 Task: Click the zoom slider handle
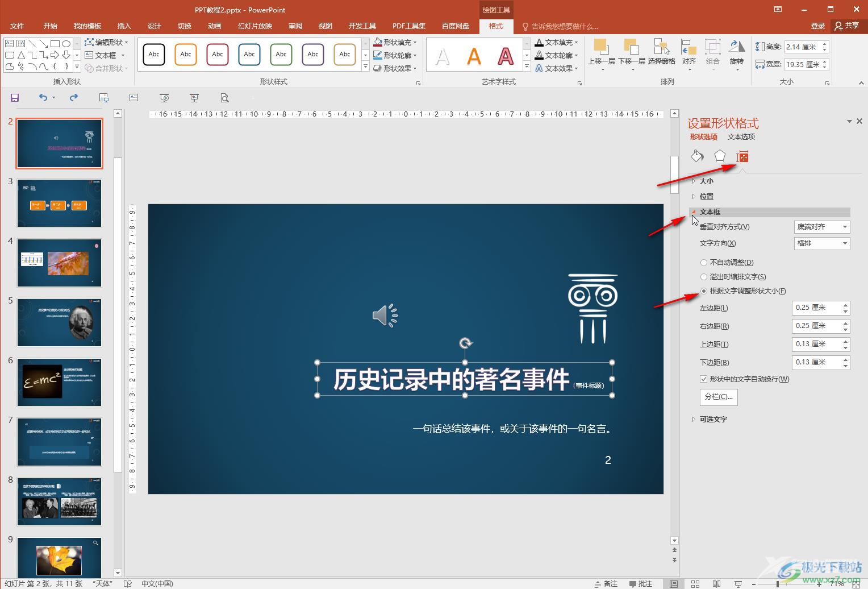click(778, 584)
